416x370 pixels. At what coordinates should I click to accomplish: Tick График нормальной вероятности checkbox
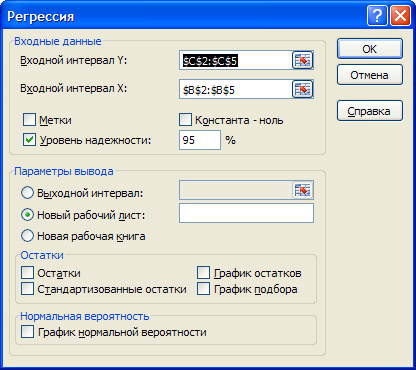pos(27,332)
